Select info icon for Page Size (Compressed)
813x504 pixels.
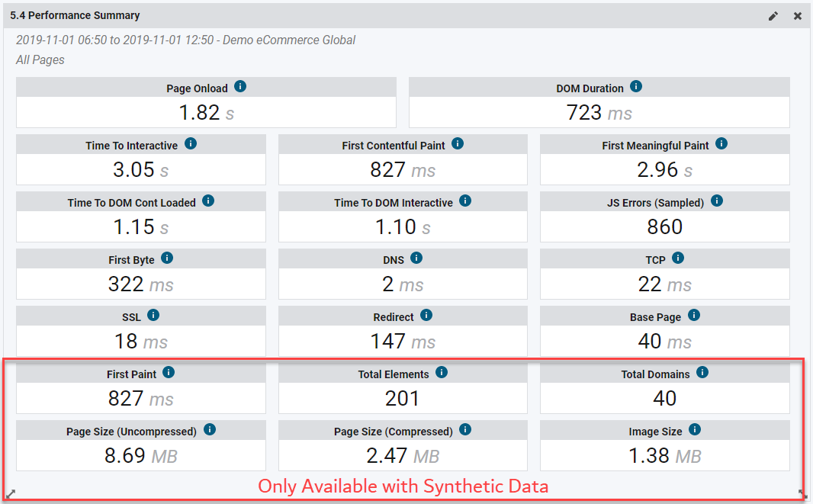(x=465, y=429)
